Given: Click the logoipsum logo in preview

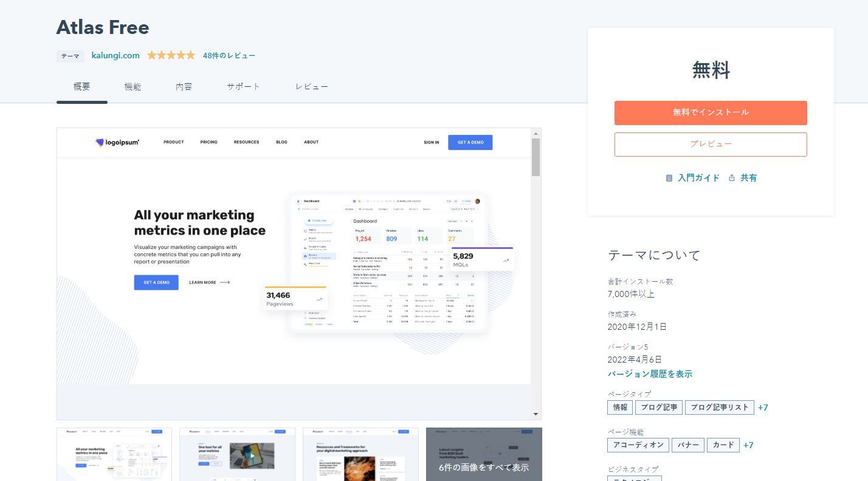Looking at the screenshot, I should 117,142.
